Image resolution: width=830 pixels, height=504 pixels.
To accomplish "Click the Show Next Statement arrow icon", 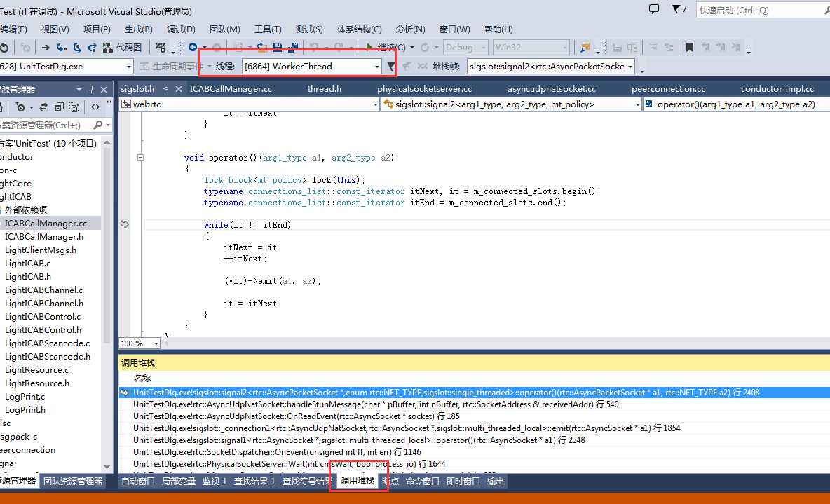I will 46,48.
